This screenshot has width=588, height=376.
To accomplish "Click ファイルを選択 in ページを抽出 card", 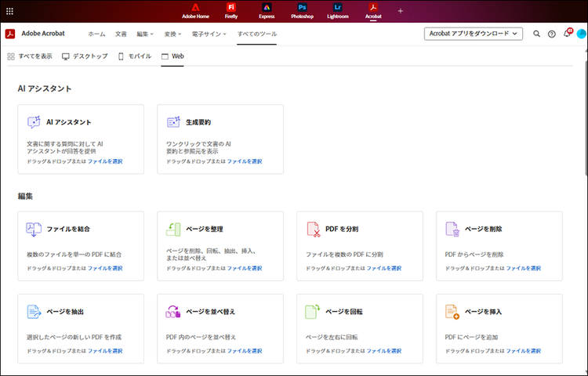I will coord(105,351).
